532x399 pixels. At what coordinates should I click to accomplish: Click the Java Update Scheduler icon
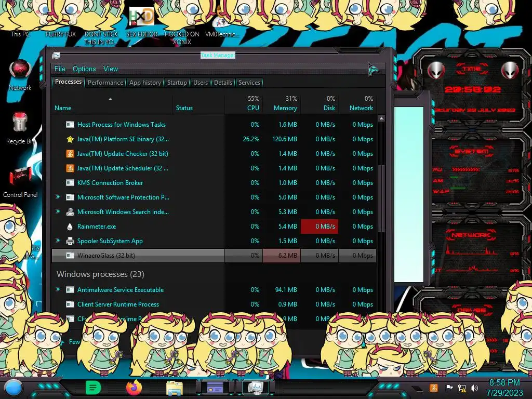(70, 168)
